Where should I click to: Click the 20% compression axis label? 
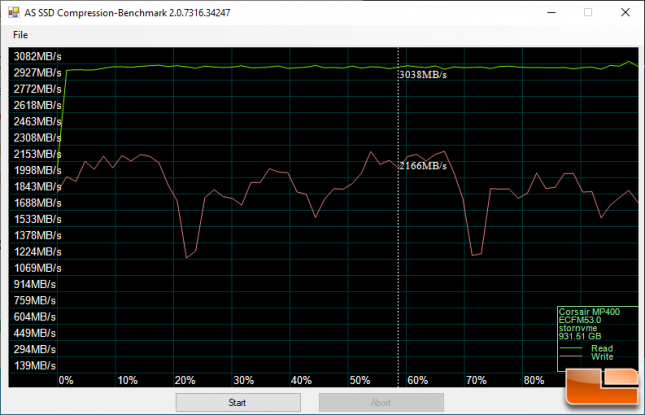click(185, 380)
